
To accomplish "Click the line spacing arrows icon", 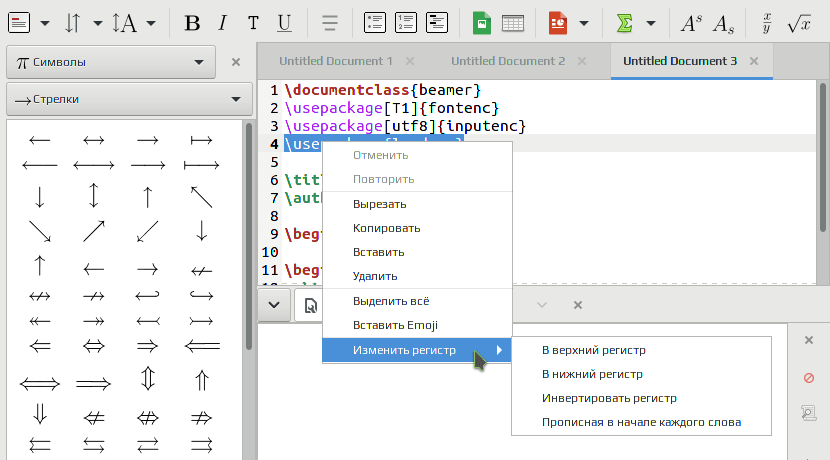I will pos(73,23).
